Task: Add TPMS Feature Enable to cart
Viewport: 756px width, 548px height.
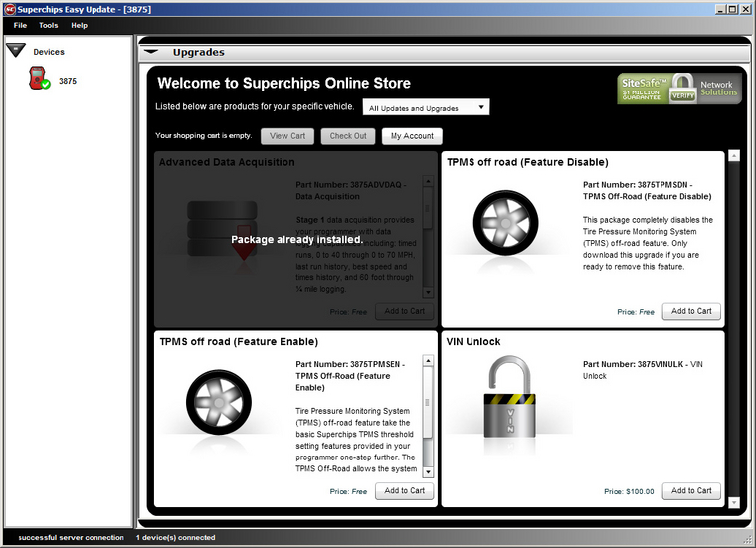Action: (x=404, y=490)
